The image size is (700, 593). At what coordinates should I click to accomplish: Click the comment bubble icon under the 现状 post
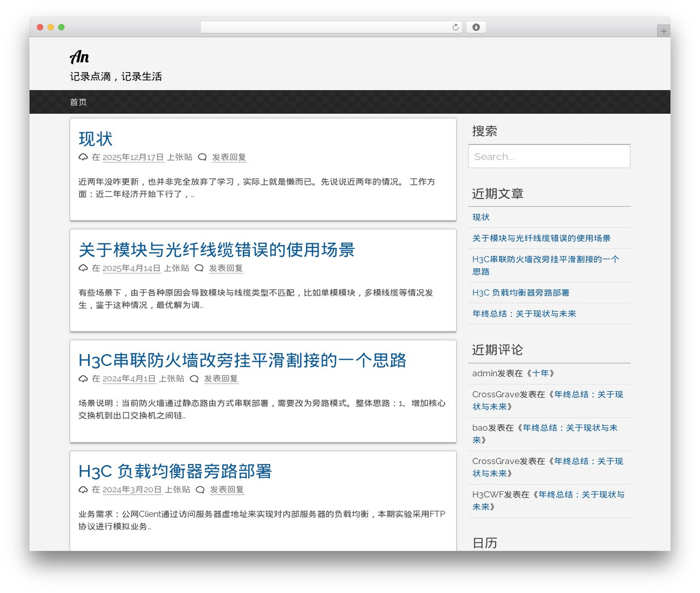(x=202, y=158)
